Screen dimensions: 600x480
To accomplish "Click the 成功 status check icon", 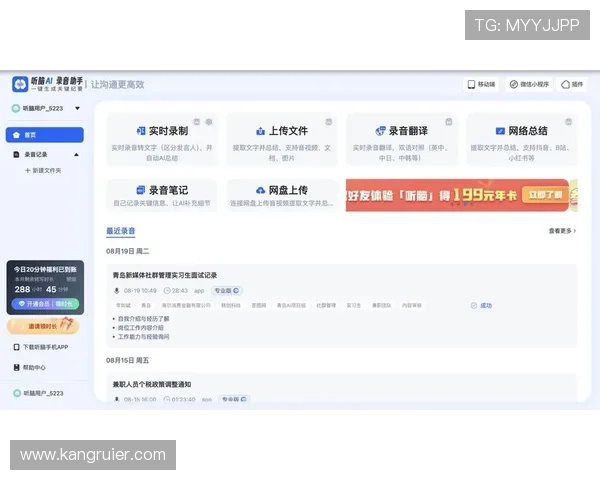I will pyautogui.click(x=474, y=305).
